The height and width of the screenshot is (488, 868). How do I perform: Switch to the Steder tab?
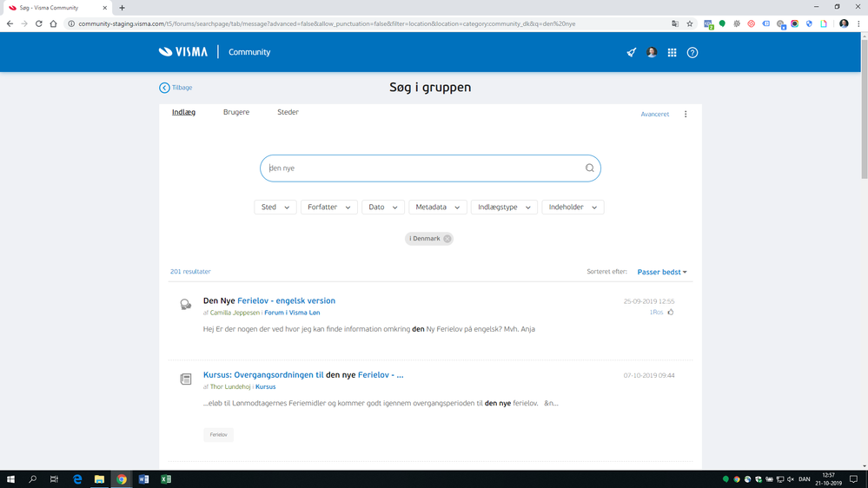click(x=288, y=112)
